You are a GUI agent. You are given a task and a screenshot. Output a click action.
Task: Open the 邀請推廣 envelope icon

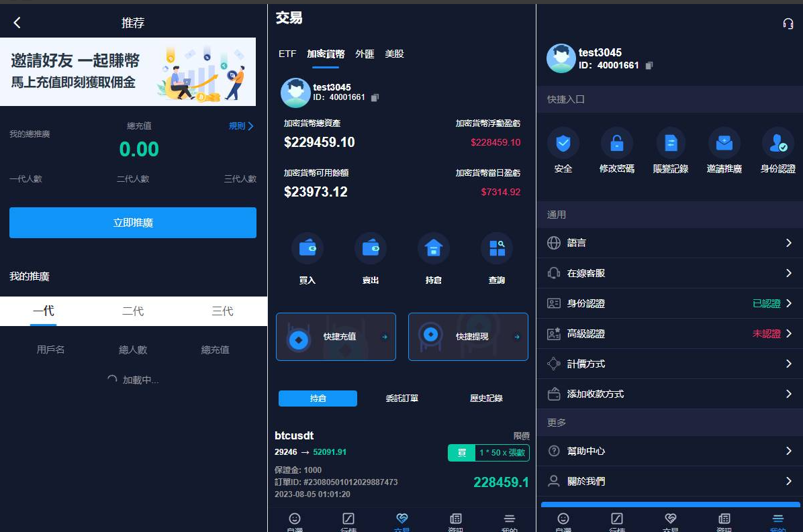pyautogui.click(x=724, y=143)
